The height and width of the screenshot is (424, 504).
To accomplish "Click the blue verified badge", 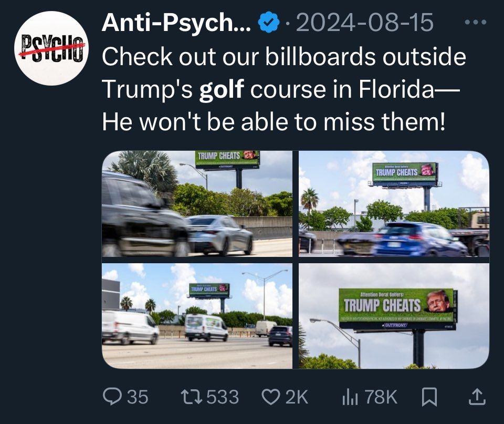I will click(268, 22).
